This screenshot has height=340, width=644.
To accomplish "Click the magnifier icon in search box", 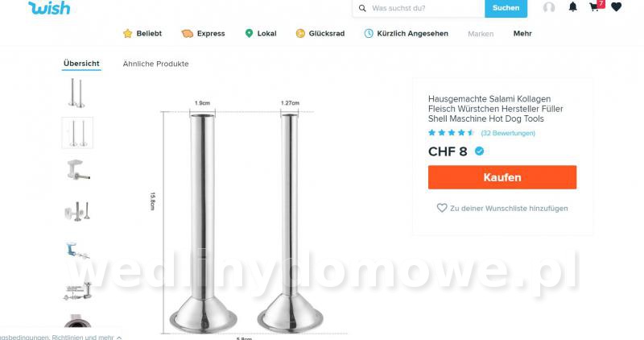I will 362,8.
